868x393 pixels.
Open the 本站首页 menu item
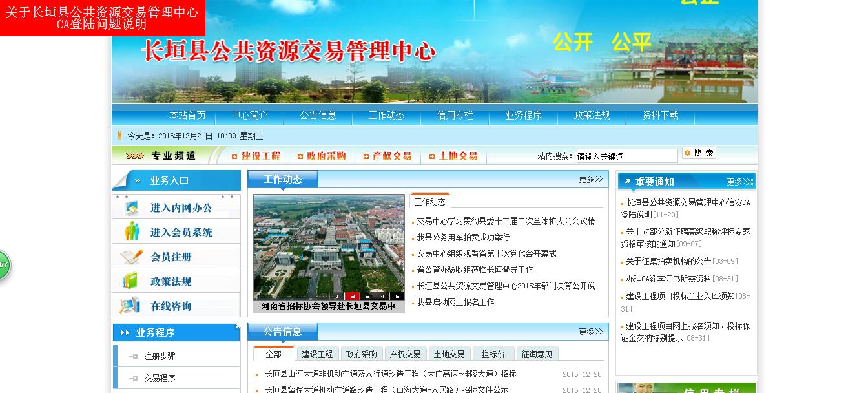click(x=187, y=115)
